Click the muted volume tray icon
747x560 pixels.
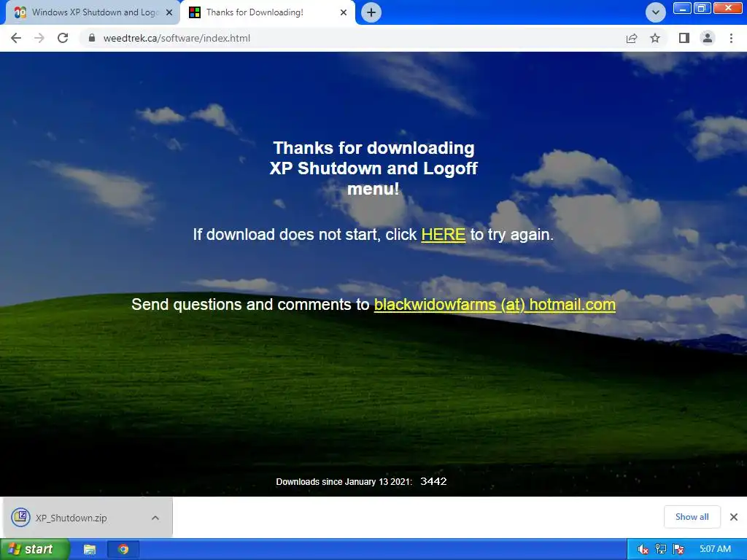click(643, 549)
